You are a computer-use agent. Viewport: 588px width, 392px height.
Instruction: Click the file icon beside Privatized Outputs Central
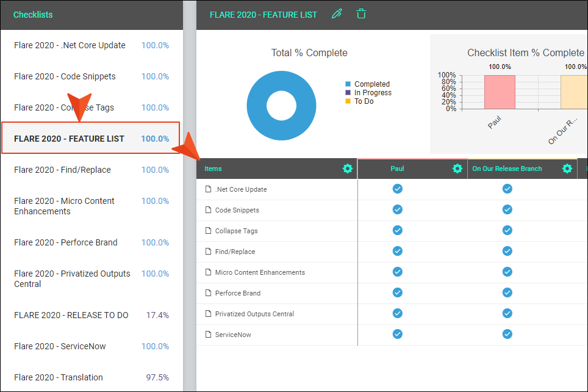point(208,313)
